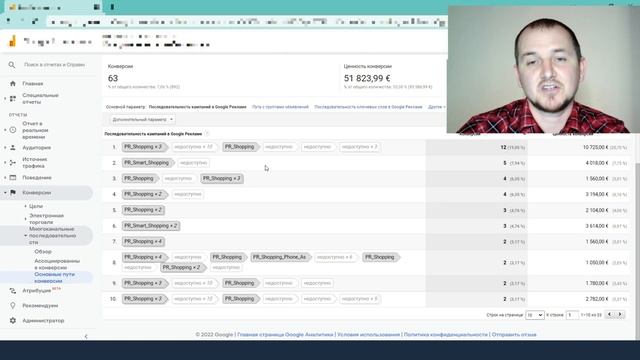Open the rows-per-page dropdown
The image size is (640, 360).
tap(534, 315)
